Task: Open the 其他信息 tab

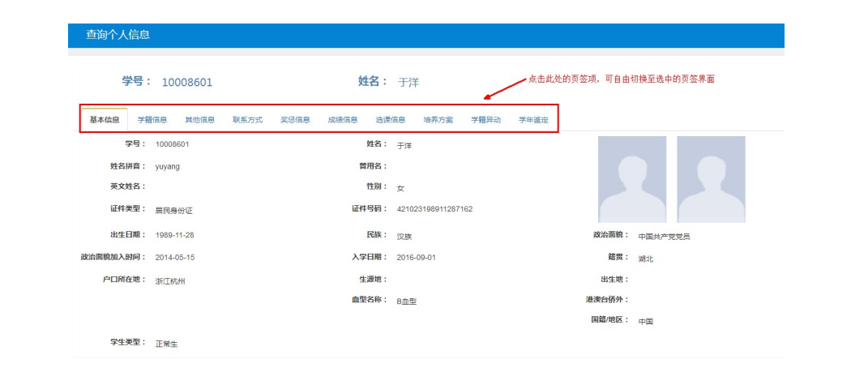Action: coord(200,120)
